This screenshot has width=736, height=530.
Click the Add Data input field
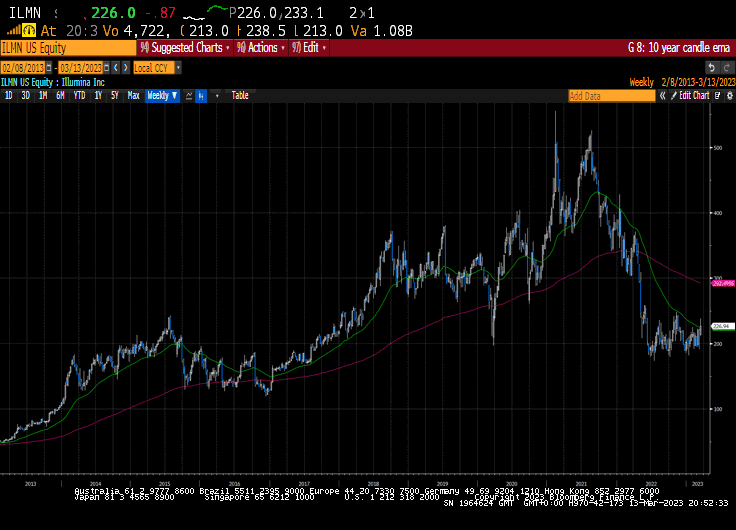[x=612, y=96]
